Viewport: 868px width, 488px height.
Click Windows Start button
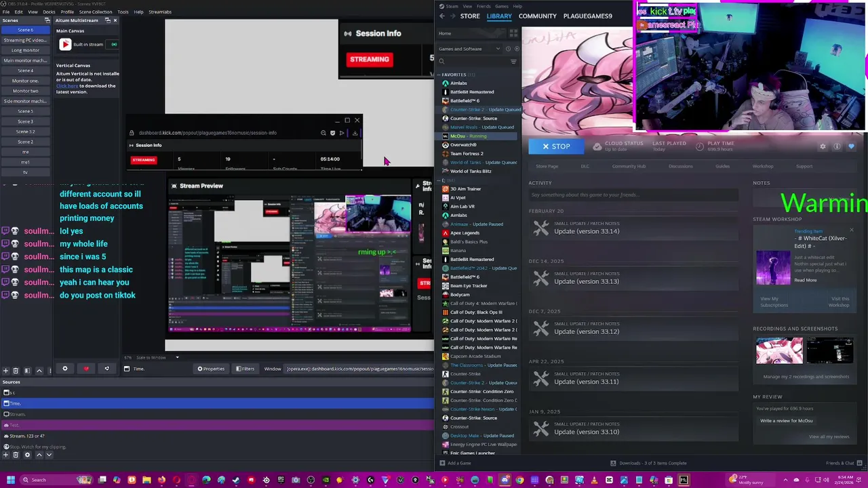click(x=11, y=480)
